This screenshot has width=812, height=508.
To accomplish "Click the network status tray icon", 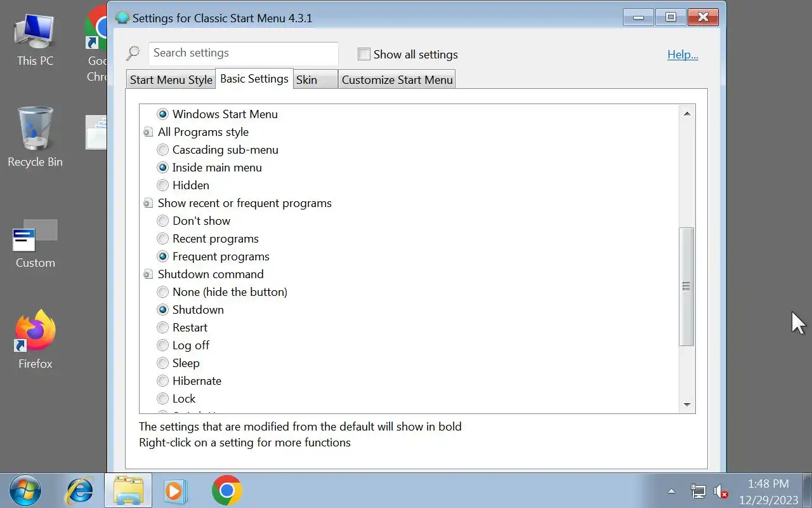I will pos(698,491).
